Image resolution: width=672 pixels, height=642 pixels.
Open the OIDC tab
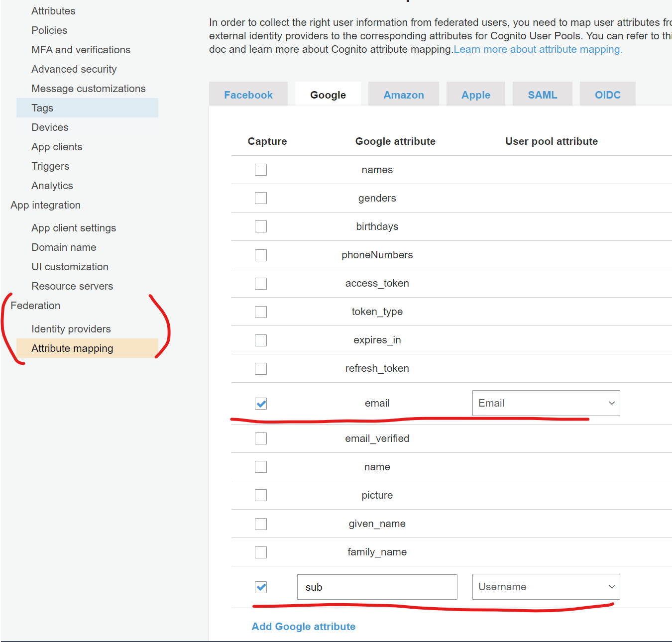pos(608,95)
